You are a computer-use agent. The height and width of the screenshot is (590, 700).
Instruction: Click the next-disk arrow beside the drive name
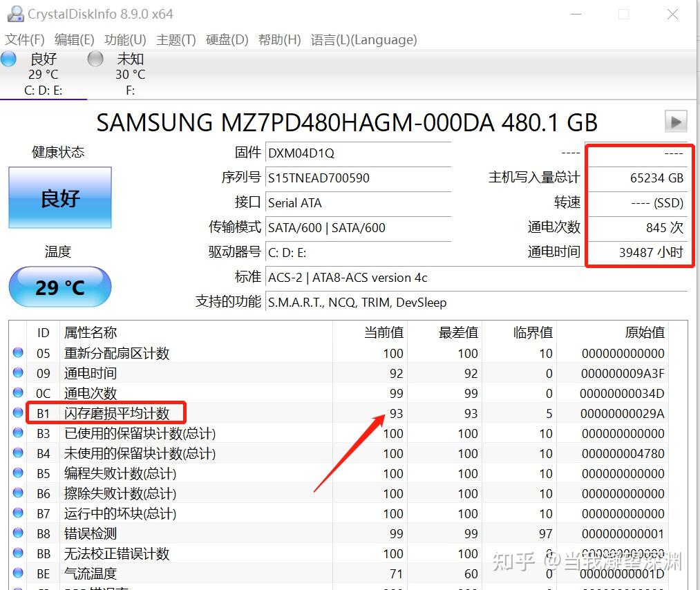(675, 122)
